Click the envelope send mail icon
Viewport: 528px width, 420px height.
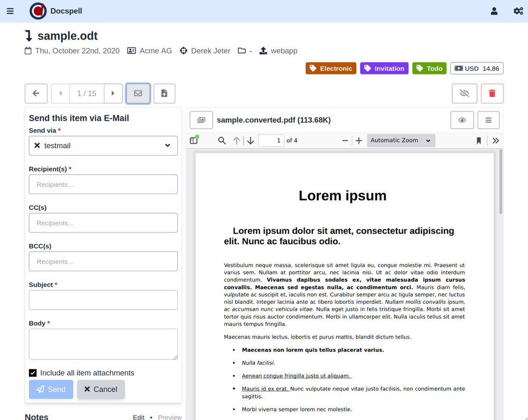(138, 93)
